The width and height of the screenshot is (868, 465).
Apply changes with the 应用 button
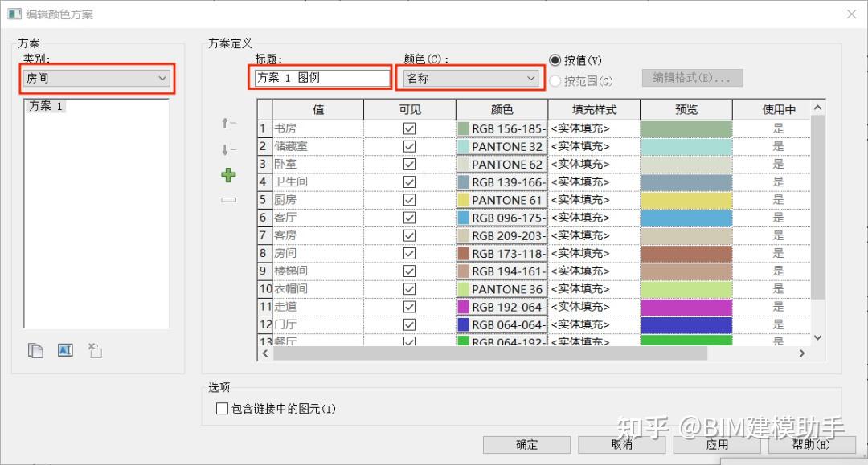tap(716, 444)
